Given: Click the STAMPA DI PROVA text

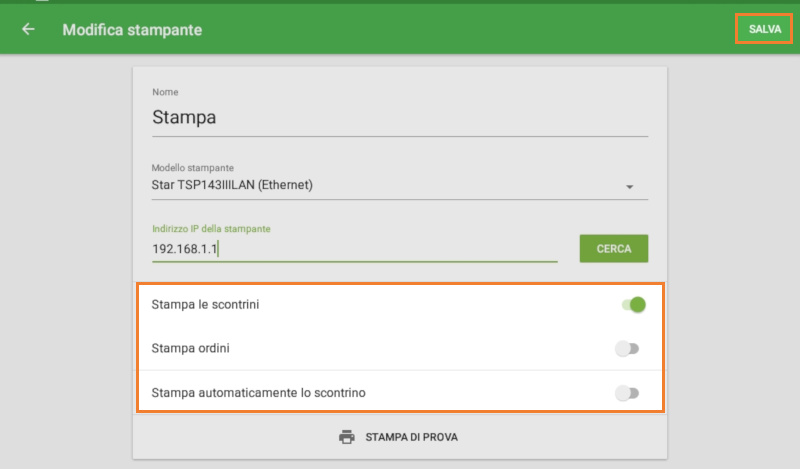Looking at the screenshot, I should pos(411,437).
